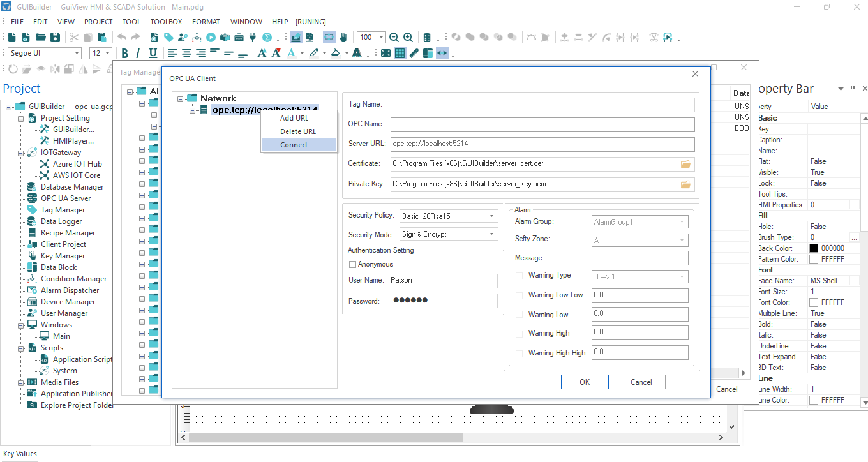This screenshot has height=462, width=868.
Task: Click the Zoom Out magnifier icon
Action: coord(394,37)
